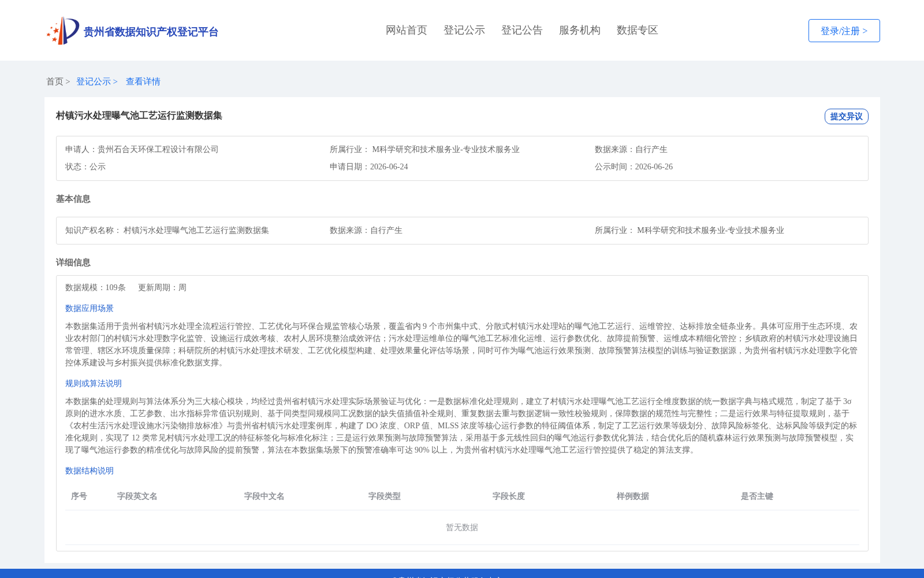924x578 pixels.
Task: Click the 公示时间：2026-06-26 text
Action: coord(634,166)
